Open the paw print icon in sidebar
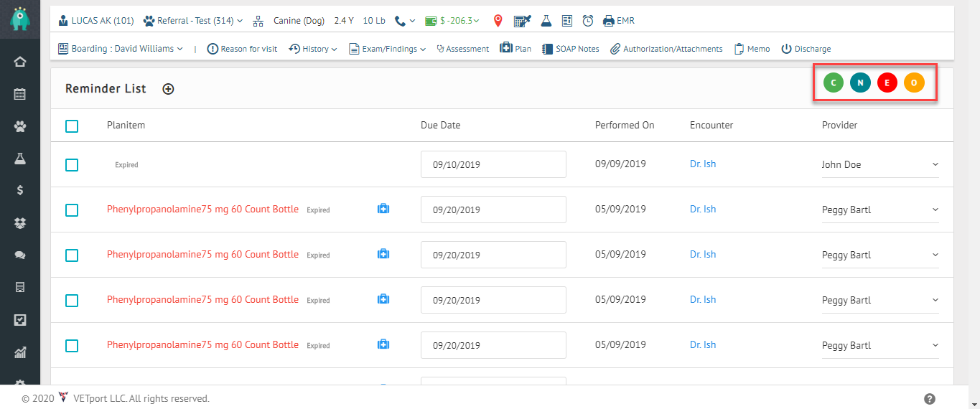The height and width of the screenshot is (409, 980). pyautogui.click(x=20, y=126)
